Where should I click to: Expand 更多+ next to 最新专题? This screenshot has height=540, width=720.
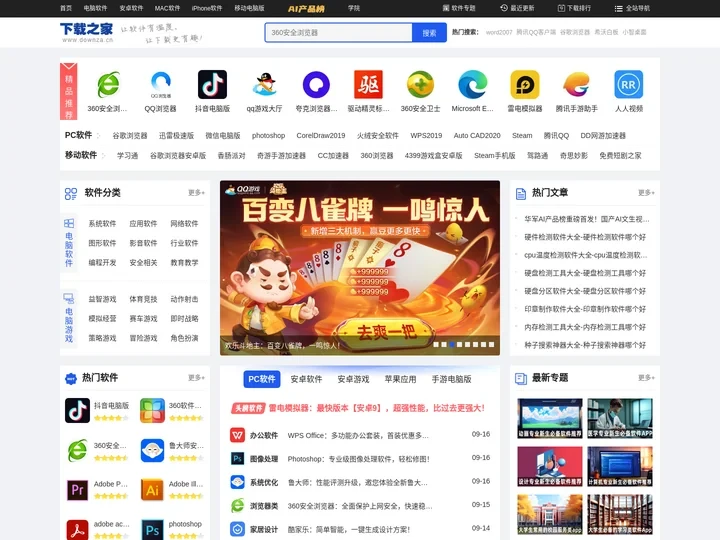point(646,377)
